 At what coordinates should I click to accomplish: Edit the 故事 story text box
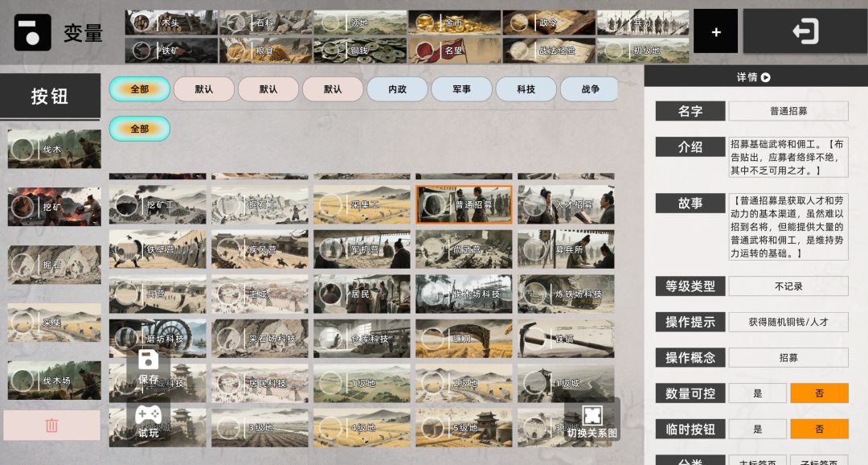(788, 227)
